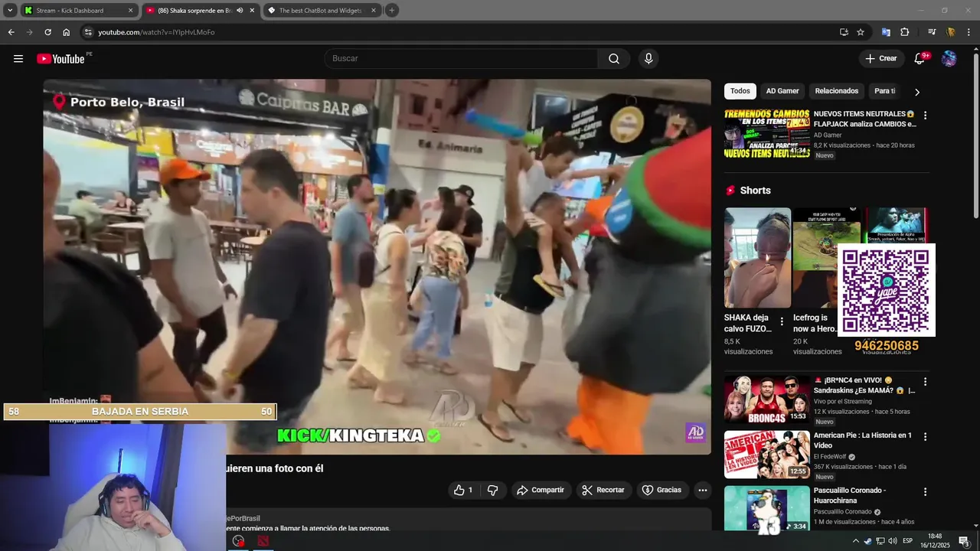Open the Pascualillo Coronado video thumbnail

(767, 509)
